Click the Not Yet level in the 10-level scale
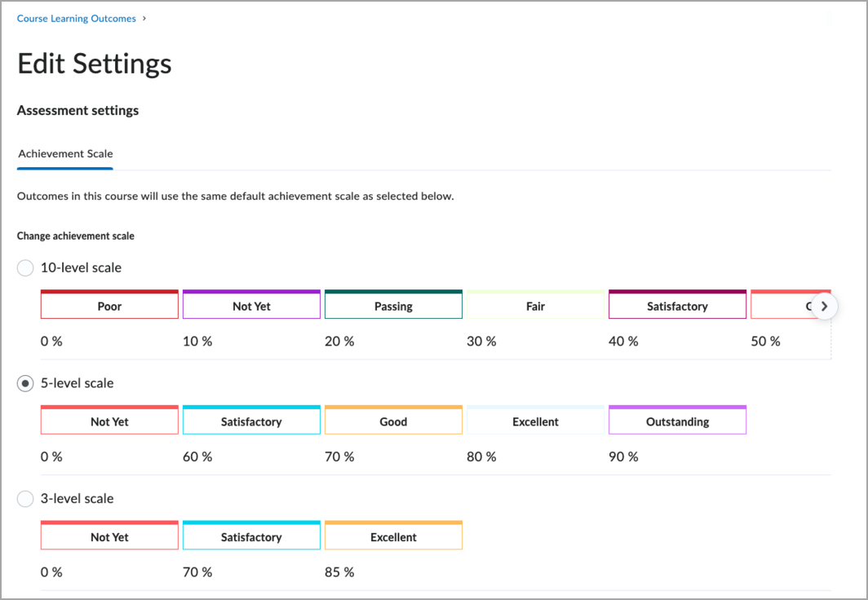This screenshot has width=868, height=600. (x=251, y=306)
